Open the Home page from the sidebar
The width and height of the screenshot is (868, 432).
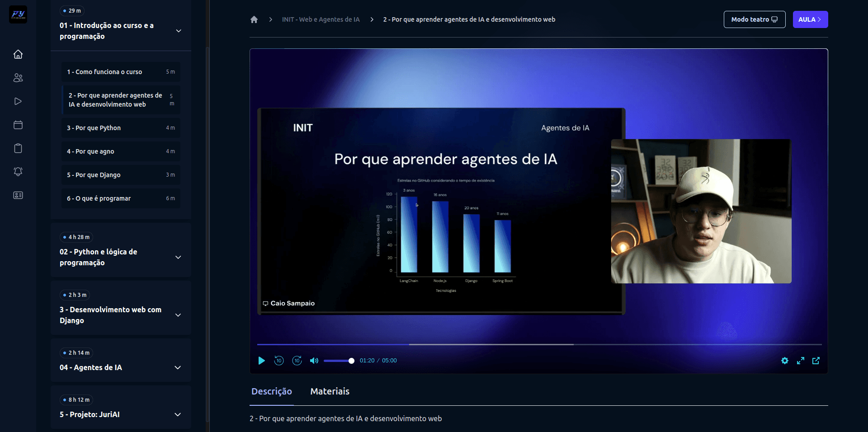click(18, 54)
